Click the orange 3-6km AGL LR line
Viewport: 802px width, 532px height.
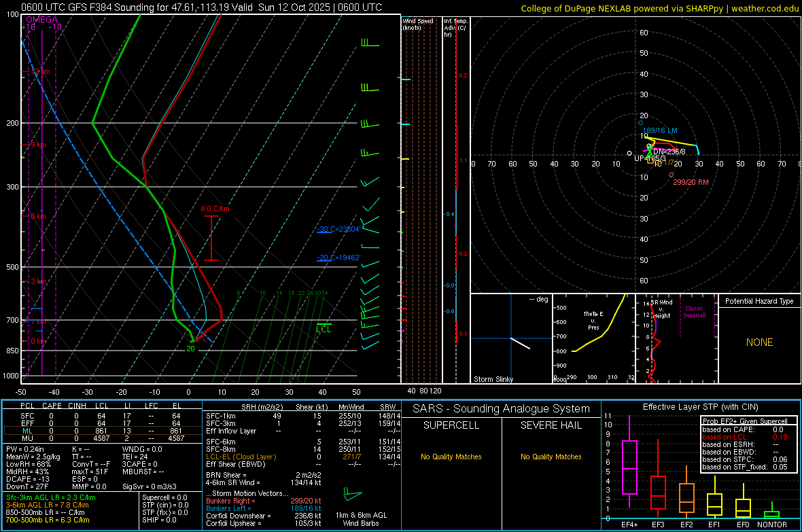point(47,505)
